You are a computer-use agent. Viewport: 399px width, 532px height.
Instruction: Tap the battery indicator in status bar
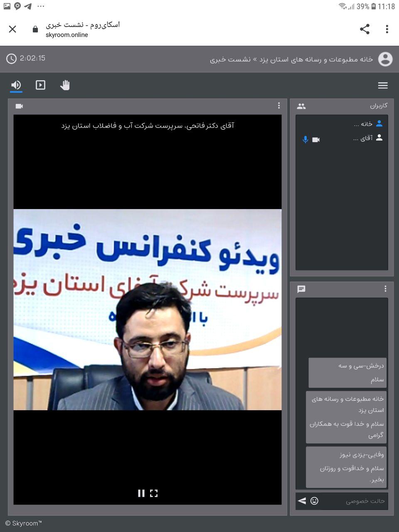(373, 6)
